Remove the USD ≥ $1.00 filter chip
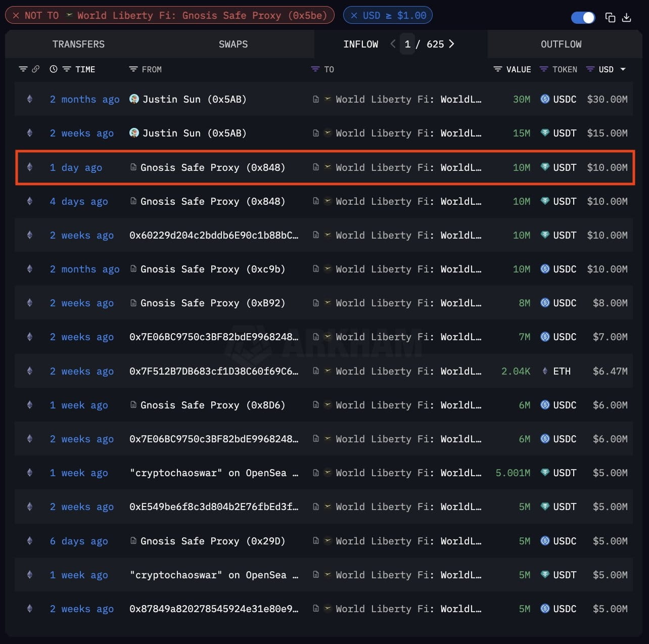649x644 pixels. point(354,16)
